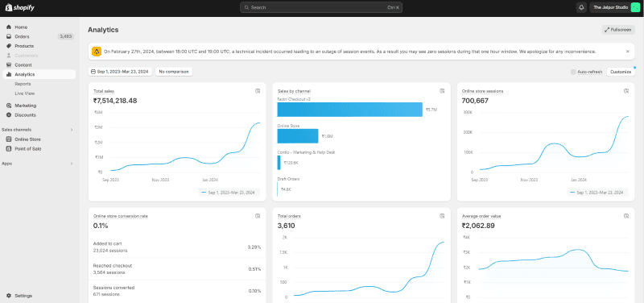Click inside the Search field
This screenshot has height=303, width=644.
(320, 7)
